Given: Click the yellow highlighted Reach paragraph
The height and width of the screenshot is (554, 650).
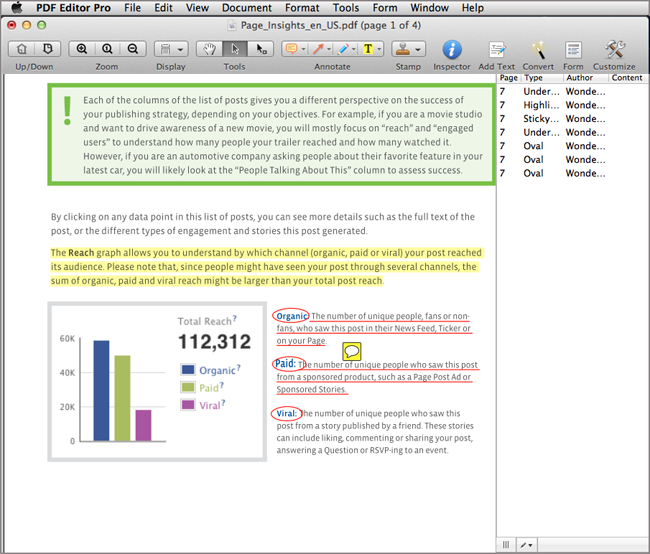Looking at the screenshot, I should click(266, 267).
